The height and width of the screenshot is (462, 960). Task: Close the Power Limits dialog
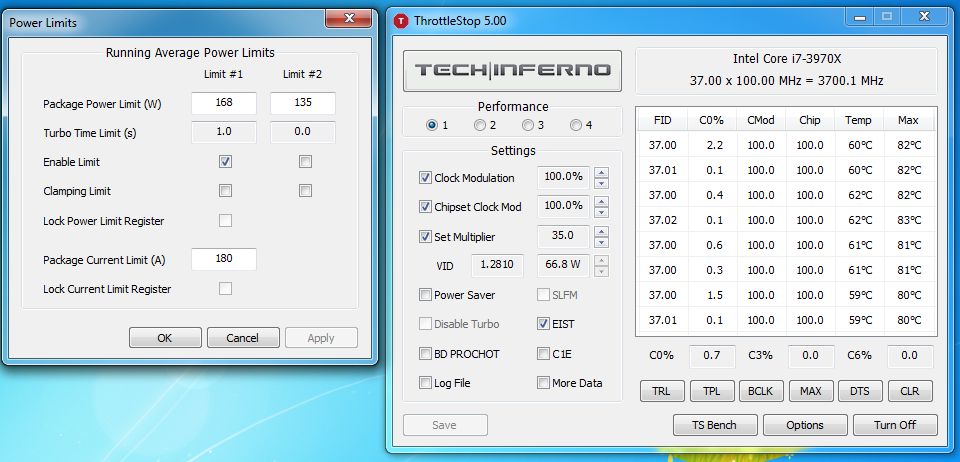coord(349,18)
